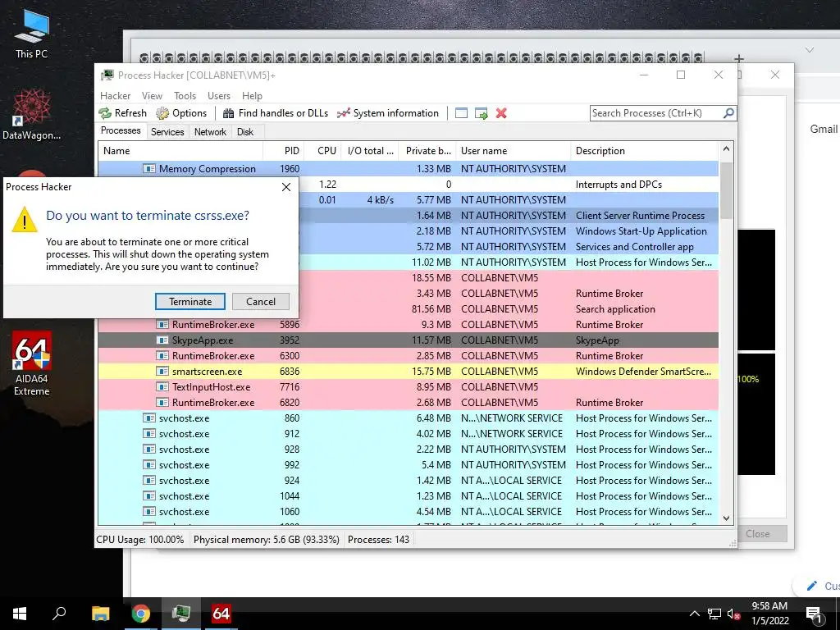Click the Search Processes input field
Viewport: 840px width, 630px height.
(x=656, y=113)
